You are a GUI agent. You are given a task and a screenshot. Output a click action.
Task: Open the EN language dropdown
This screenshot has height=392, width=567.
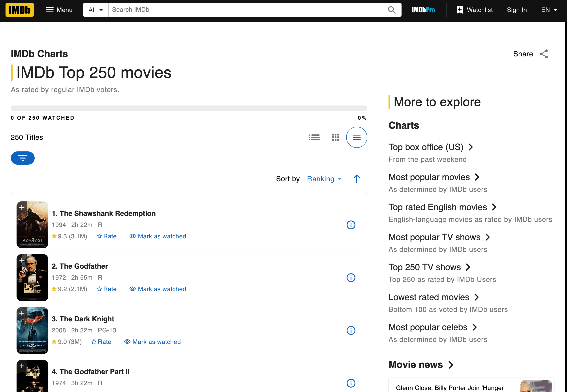549,10
